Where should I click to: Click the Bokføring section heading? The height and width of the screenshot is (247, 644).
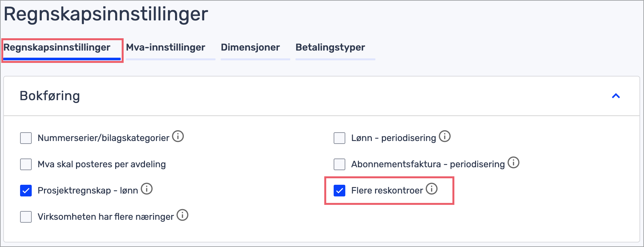(50, 96)
